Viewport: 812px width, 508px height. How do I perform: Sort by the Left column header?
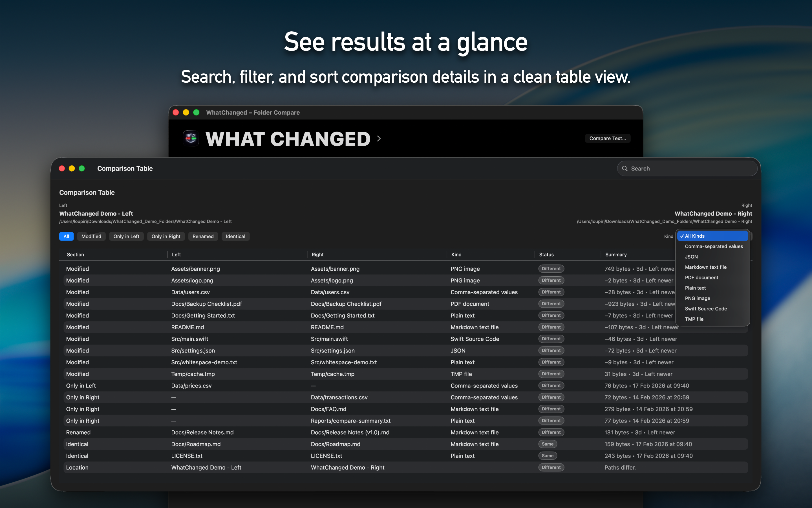tap(176, 254)
